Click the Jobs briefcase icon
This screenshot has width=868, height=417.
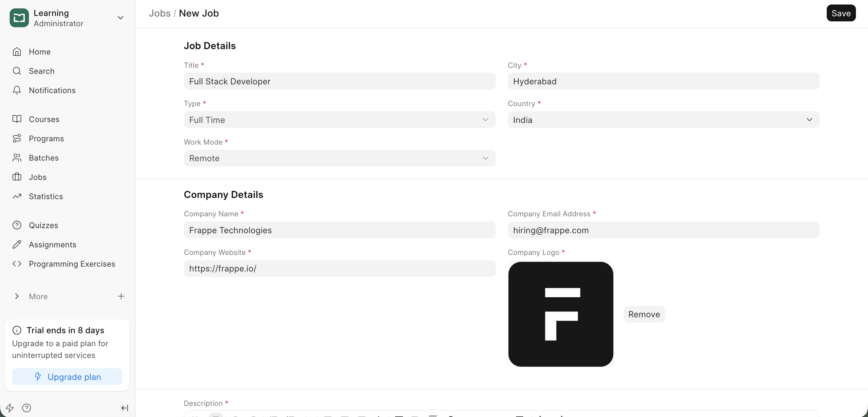pyautogui.click(x=17, y=177)
